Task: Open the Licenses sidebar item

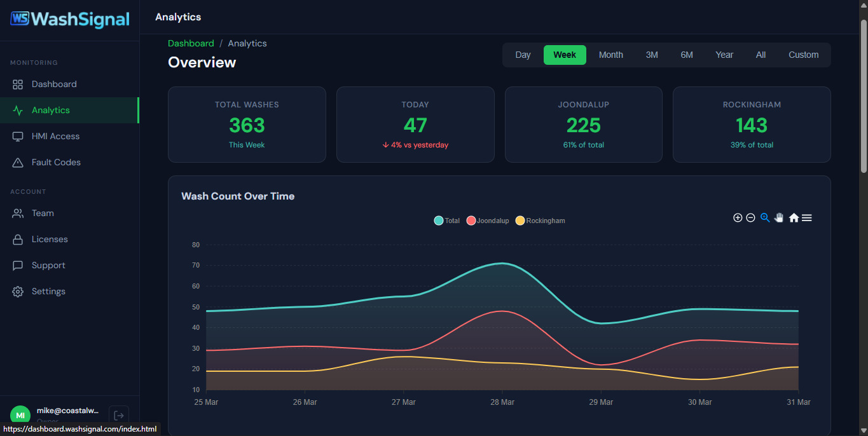Action: (x=69, y=240)
